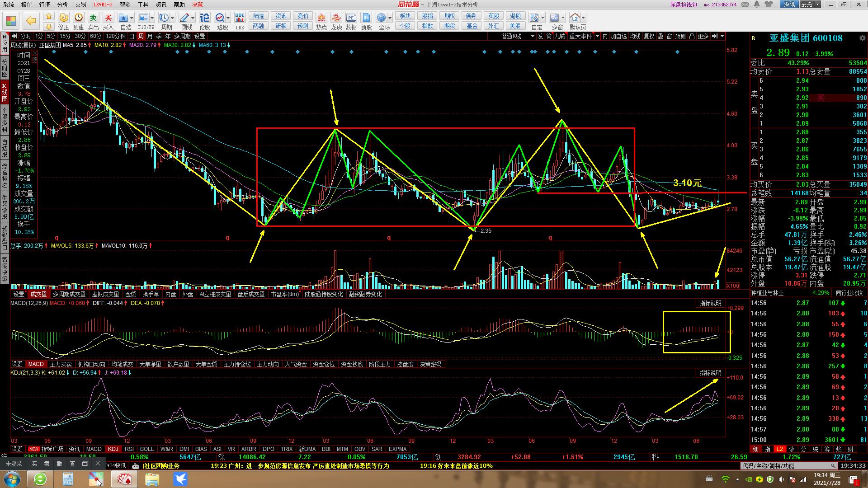Image resolution: width=868 pixels, height=488 pixels.
Task: Open the 论股 discussion icon
Action: coord(204,18)
